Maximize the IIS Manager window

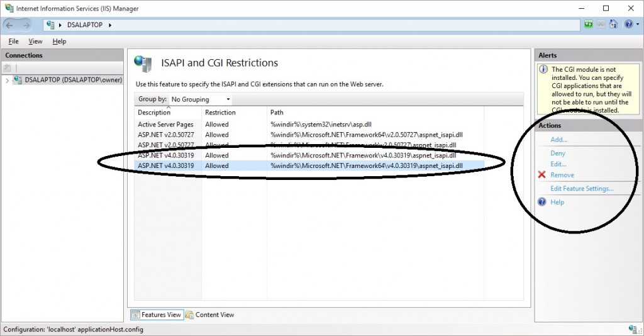point(606,8)
